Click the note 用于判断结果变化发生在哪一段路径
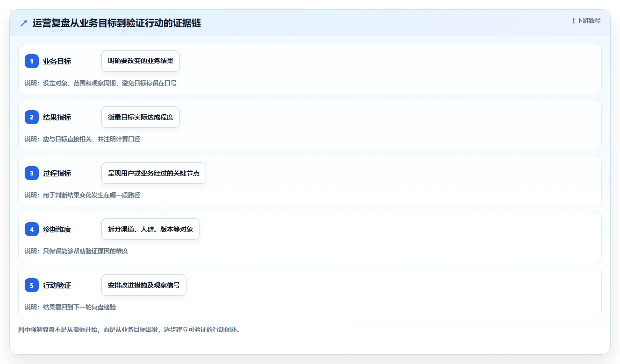This screenshot has height=364, width=620. click(92, 195)
